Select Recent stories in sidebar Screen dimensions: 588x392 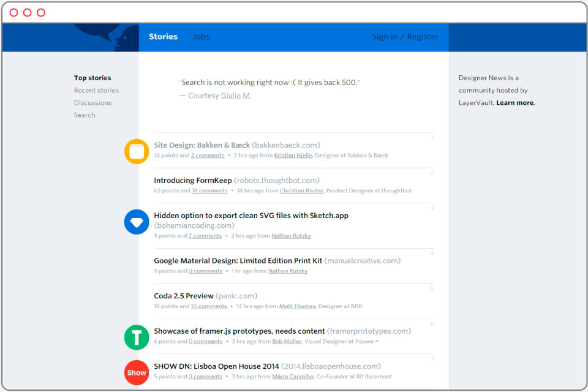click(x=96, y=90)
